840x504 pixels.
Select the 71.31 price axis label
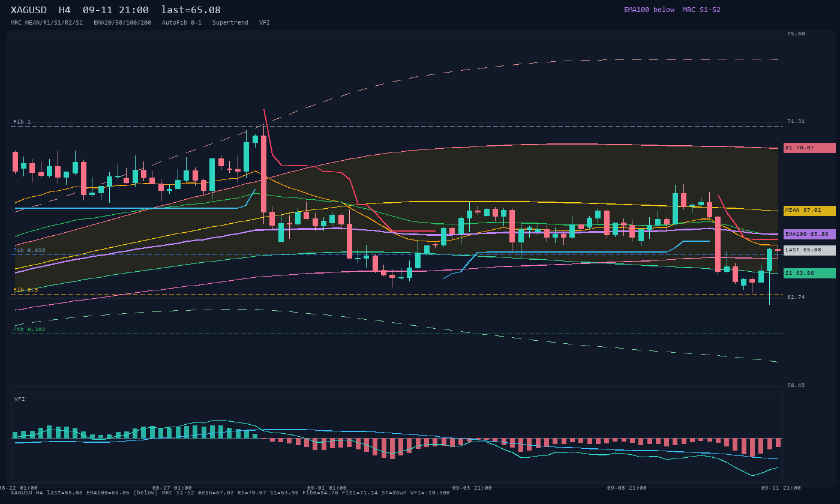[x=796, y=121]
